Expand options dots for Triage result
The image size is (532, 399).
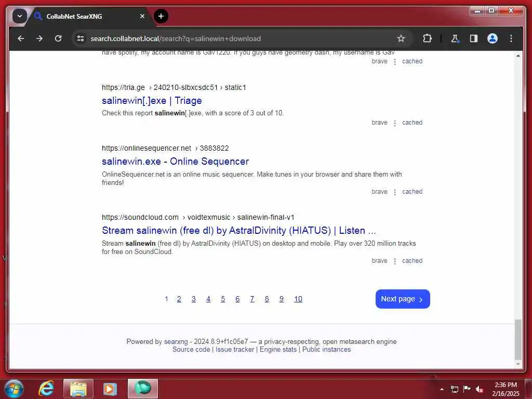click(395, 123)
